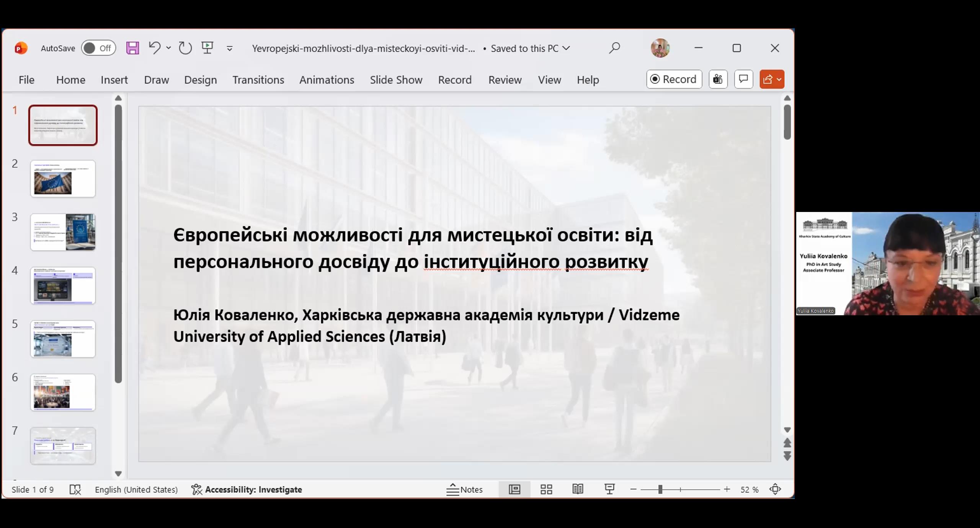980x528 pixels.
Task: Open the Comments pane icon
Action: [743, 79]
